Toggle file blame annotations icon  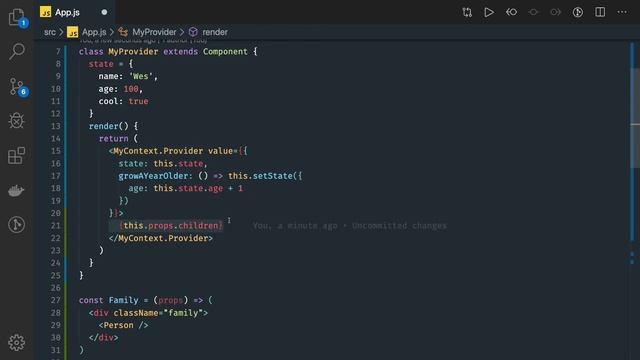[578, 12]
